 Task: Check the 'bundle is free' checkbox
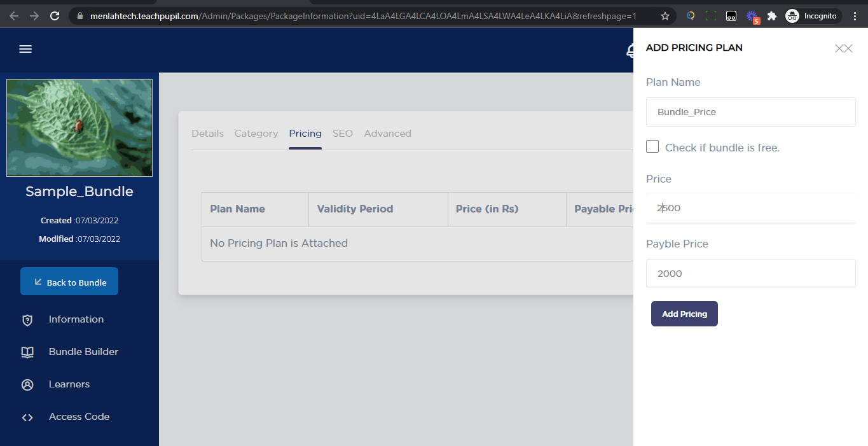point(652,147)
